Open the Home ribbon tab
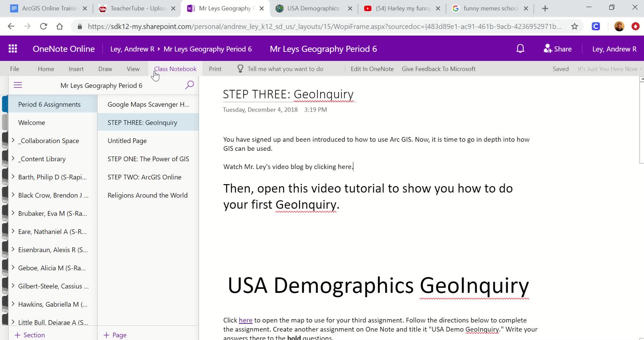 pos(46,69)
